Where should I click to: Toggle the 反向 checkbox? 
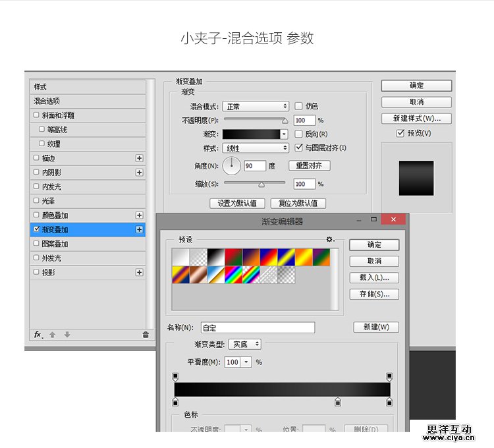[298, 134]
